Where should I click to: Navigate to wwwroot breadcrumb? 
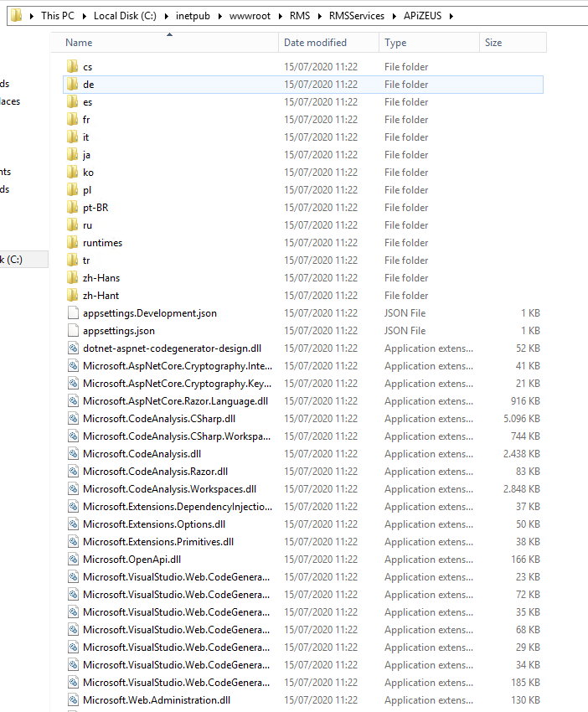point(250,16)
